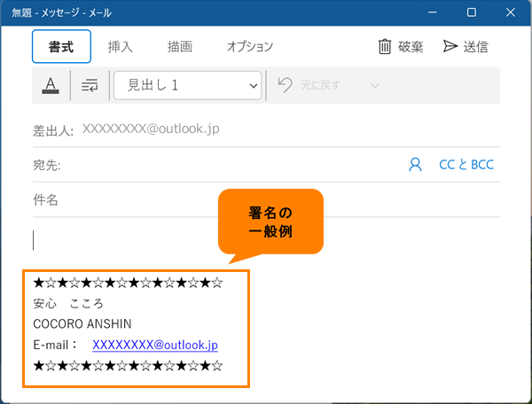
Task: Expand the chevron right of 元に戻す
Action: point(374,86)
